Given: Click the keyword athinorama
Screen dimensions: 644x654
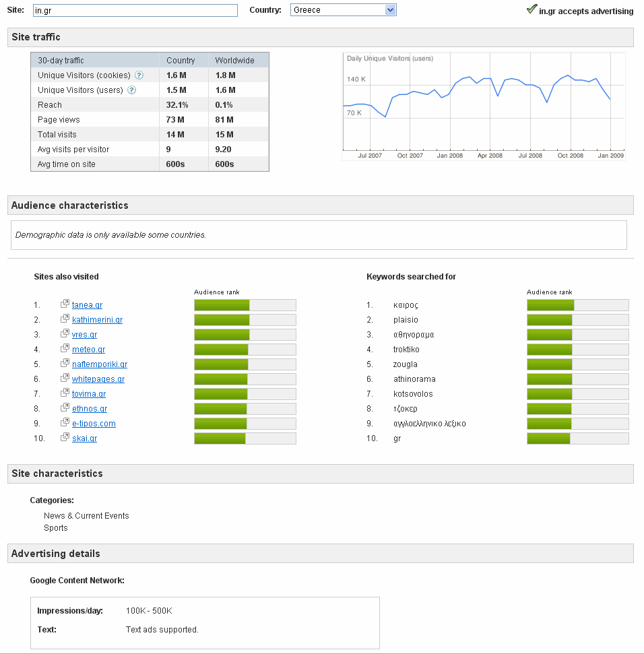Looking at the screenshot, I should (414, 379).
